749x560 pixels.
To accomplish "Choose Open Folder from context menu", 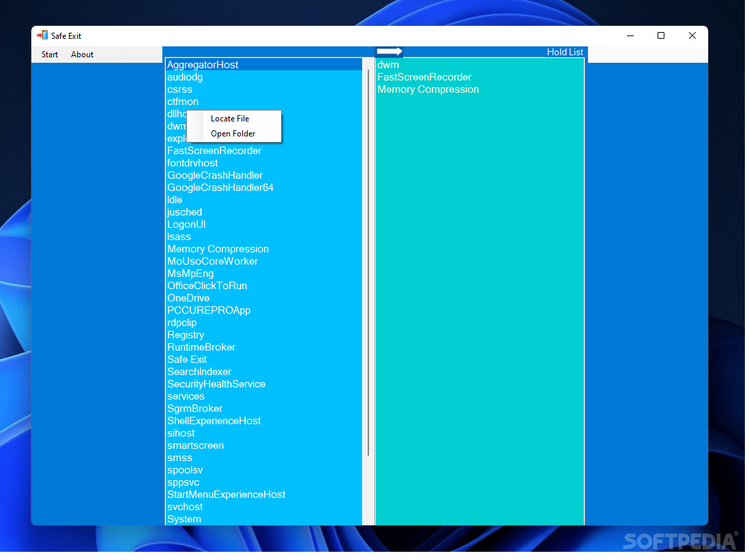I will [235, 134].
